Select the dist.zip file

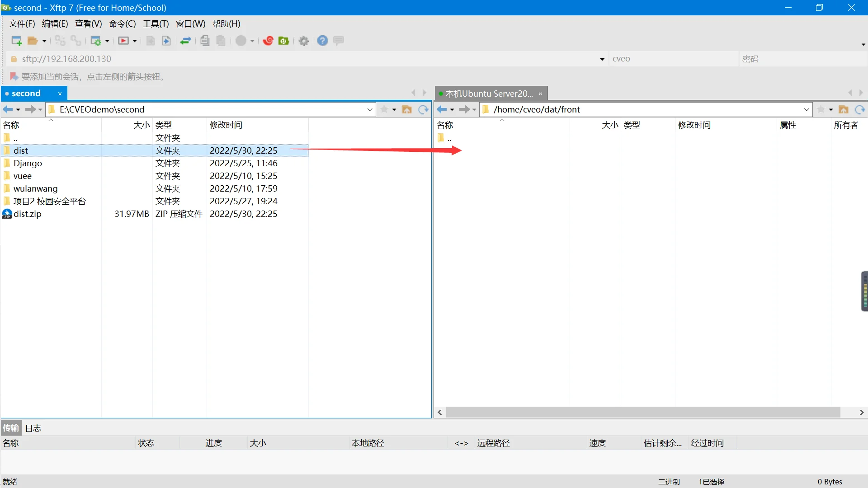click(x=28, y=214)
